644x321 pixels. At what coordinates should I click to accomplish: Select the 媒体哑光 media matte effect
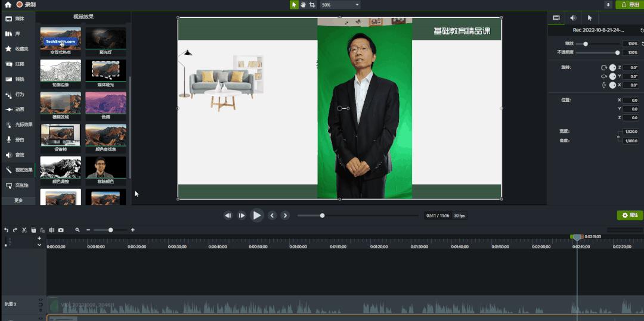[x=106, y=73]
